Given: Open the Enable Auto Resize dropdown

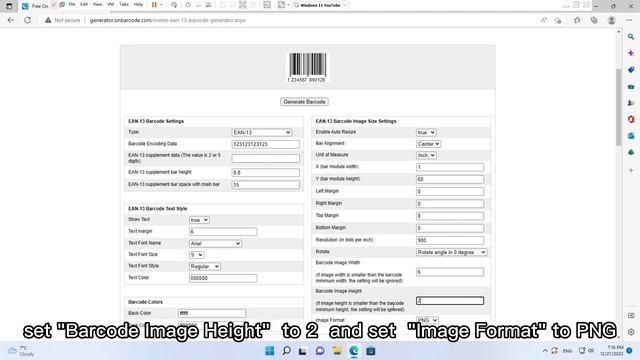Looking at the screenshot, I should tap(426, 133).
